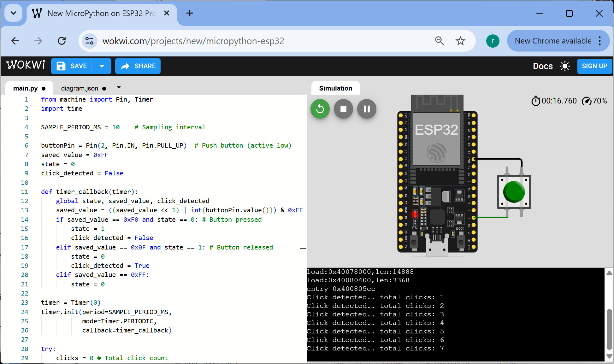Open the Save dropdown arrow
This screenshot has width=614, height=364.
(x=102, y=66)
